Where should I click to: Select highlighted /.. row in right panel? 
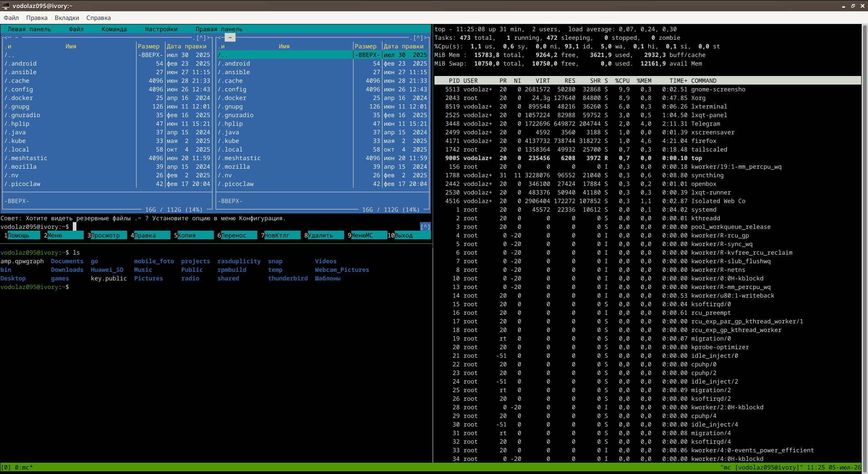point(322,55)
